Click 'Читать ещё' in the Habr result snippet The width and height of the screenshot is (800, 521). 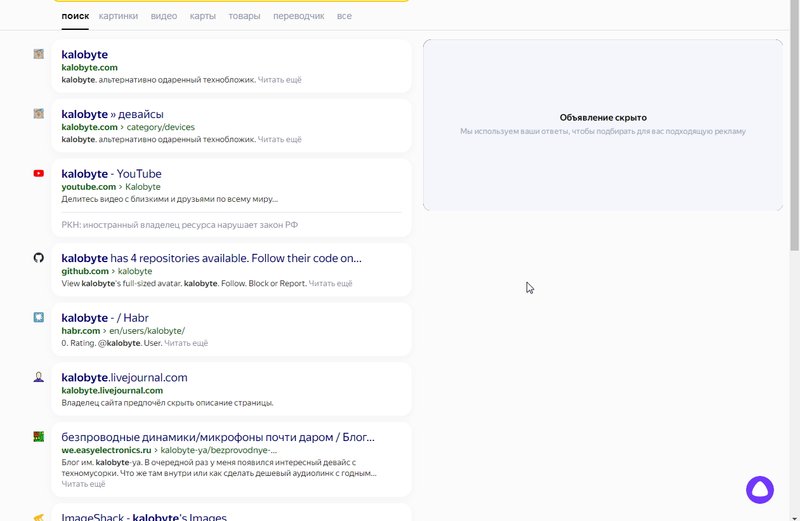point(186,343)
